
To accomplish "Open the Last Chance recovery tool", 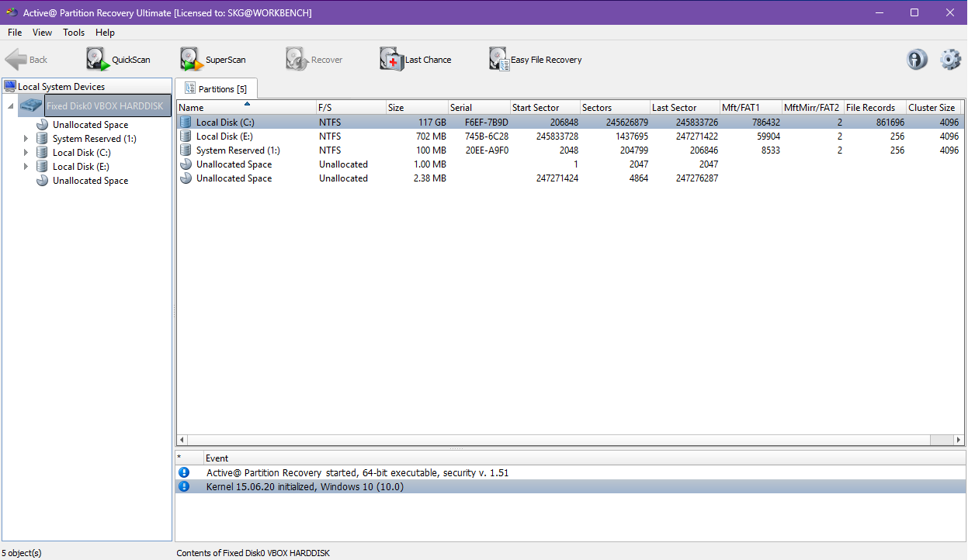I will pyautogui.click(x=415, y=60).
